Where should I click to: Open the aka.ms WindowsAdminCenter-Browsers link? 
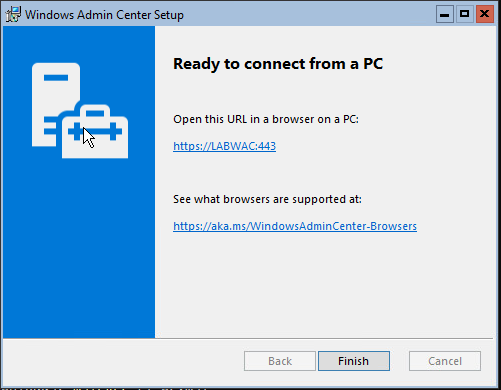point(295,226)
